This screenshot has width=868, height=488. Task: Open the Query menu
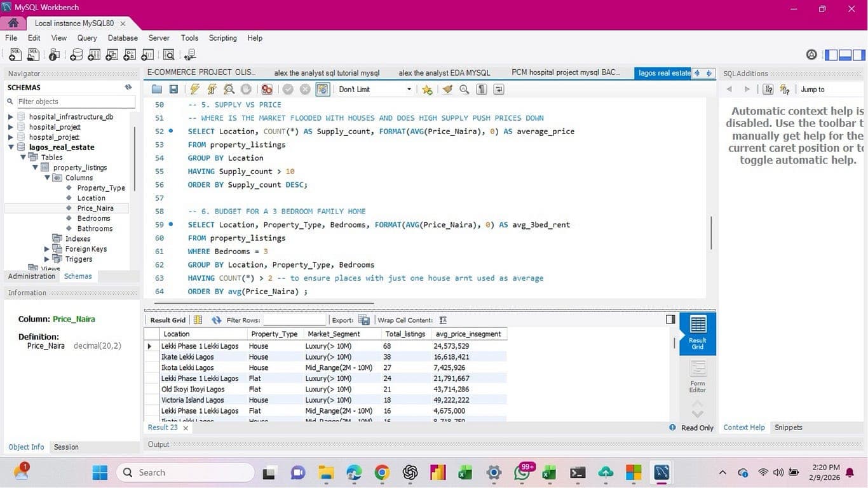coord(86,37)
